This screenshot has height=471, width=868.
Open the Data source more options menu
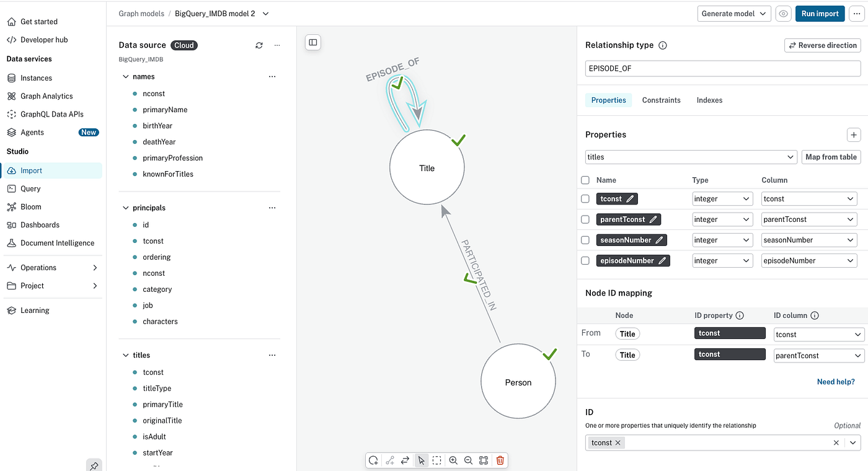coord(277,45)
